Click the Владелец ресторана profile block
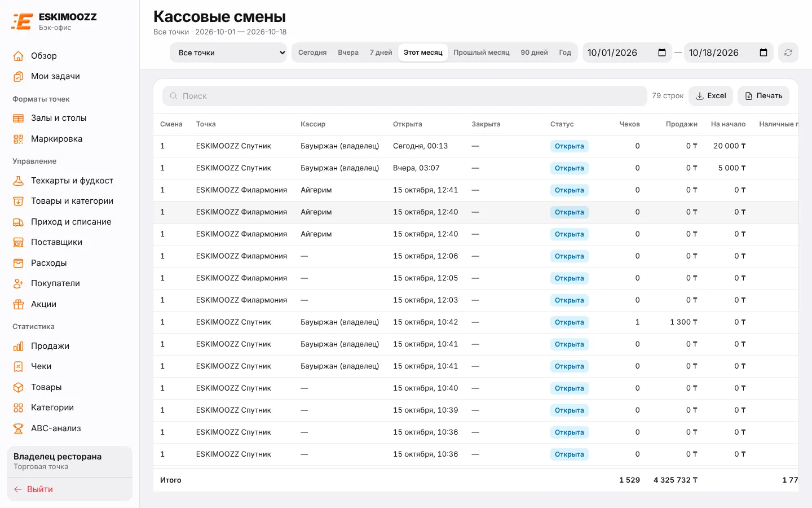Viewport: 812px width, 508px height. (69, 461)
